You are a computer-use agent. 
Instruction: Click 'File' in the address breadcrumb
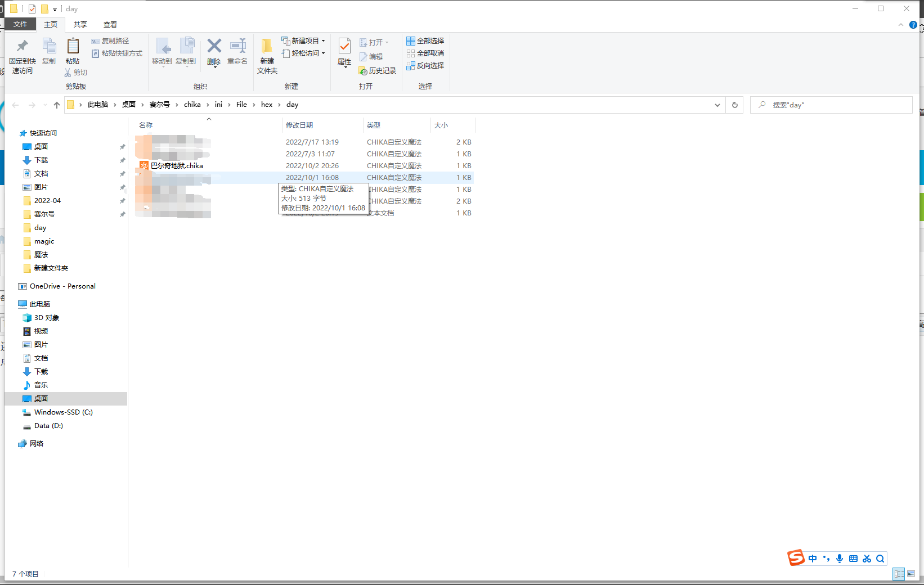tap(241, 105)
